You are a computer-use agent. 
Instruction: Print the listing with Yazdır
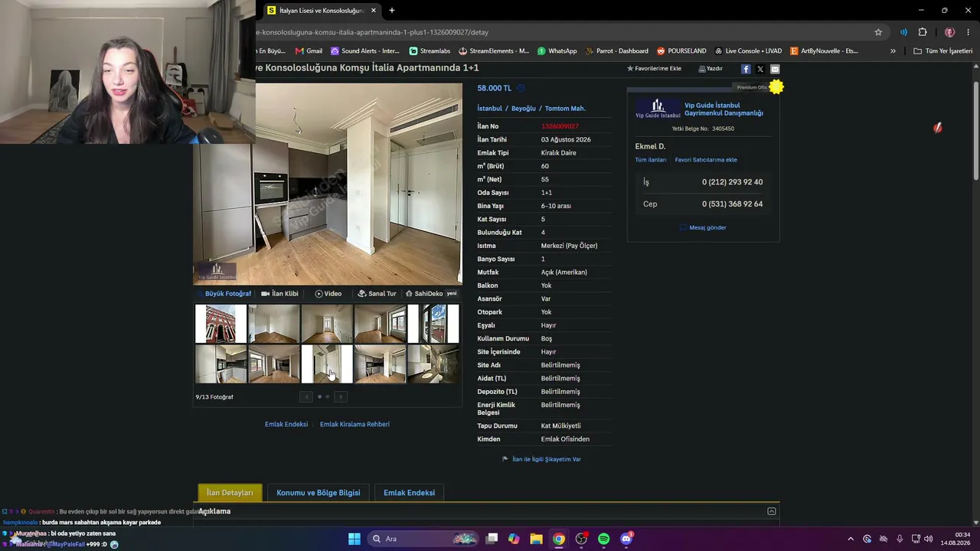pos(710,69)
